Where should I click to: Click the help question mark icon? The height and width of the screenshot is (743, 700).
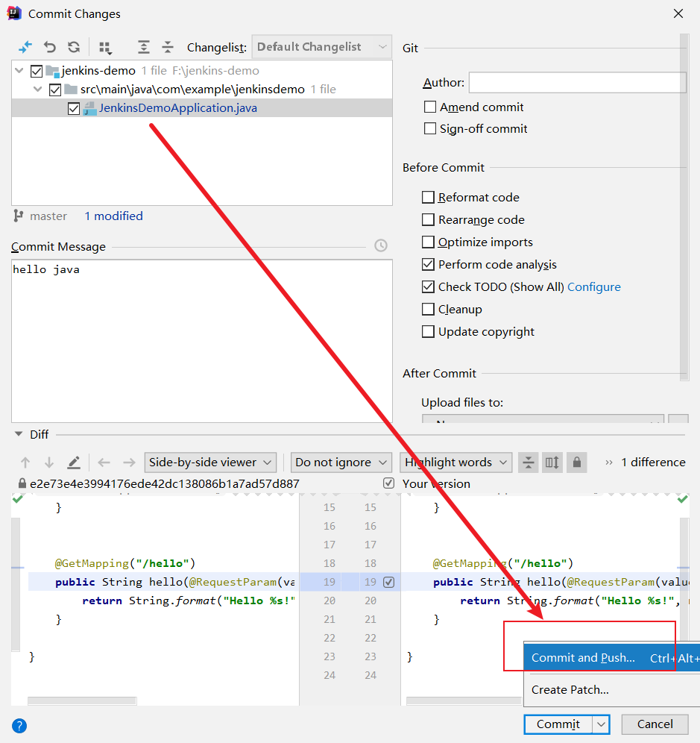coord(19,725)
